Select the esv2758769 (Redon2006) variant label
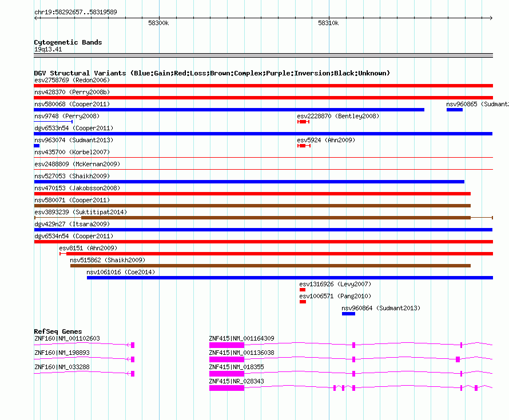The width and height of the screenshot is (509, 420). (x=72, y=80)
